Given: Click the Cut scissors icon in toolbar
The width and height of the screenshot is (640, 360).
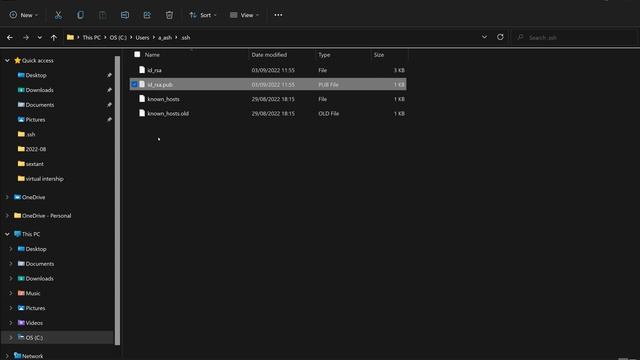Looking at the screenshot, I should coord(58,15).
